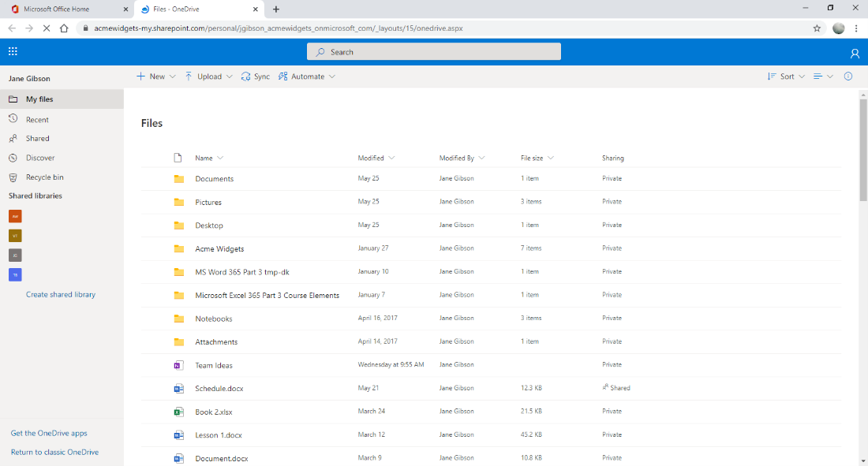Click the Jane Gibson sidebar name
Screen dimensions: 868x466
coord(29,79)
